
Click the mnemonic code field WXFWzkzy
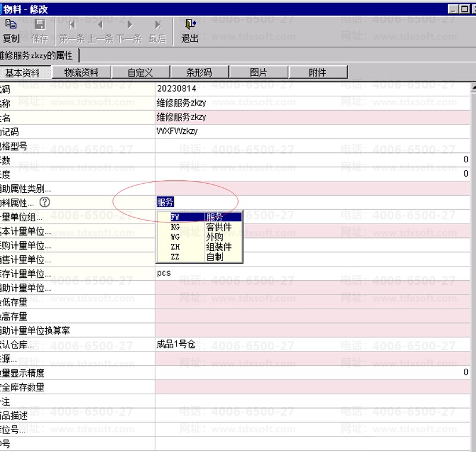(x=313, y=131)
